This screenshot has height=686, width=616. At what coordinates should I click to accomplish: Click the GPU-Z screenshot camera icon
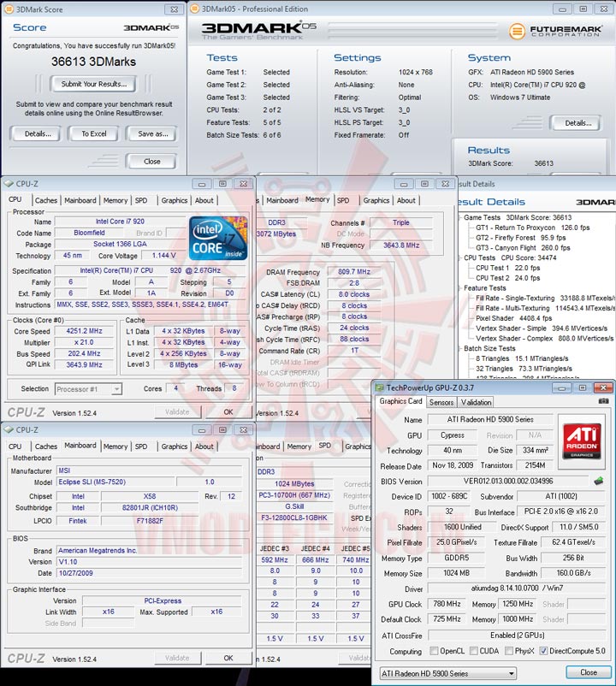(x=603, y=401)
